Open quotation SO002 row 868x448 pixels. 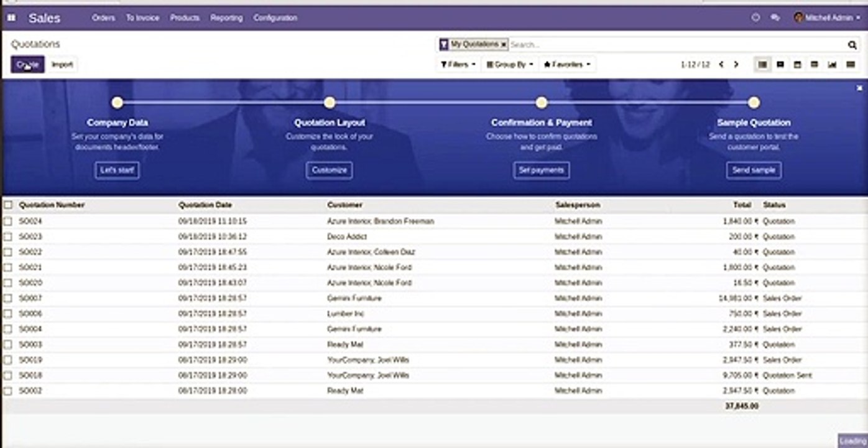[x=434, y=391]
